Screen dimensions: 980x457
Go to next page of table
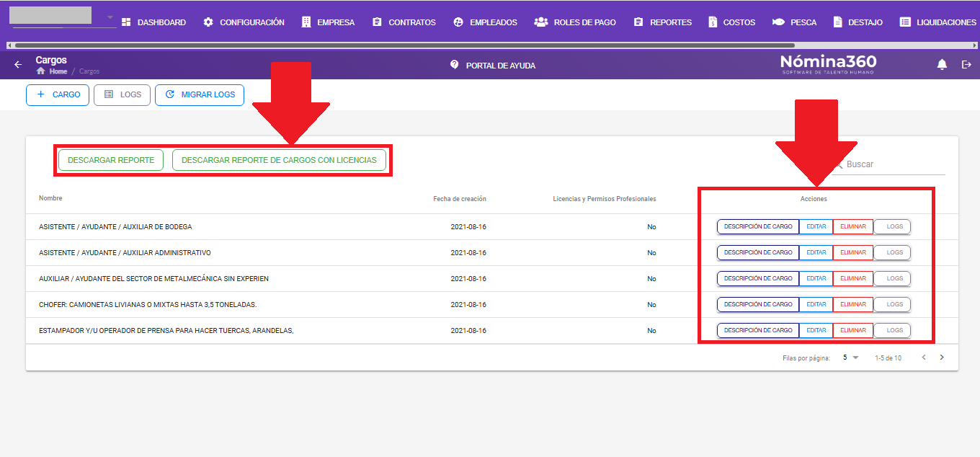click(x=941, y=358)
